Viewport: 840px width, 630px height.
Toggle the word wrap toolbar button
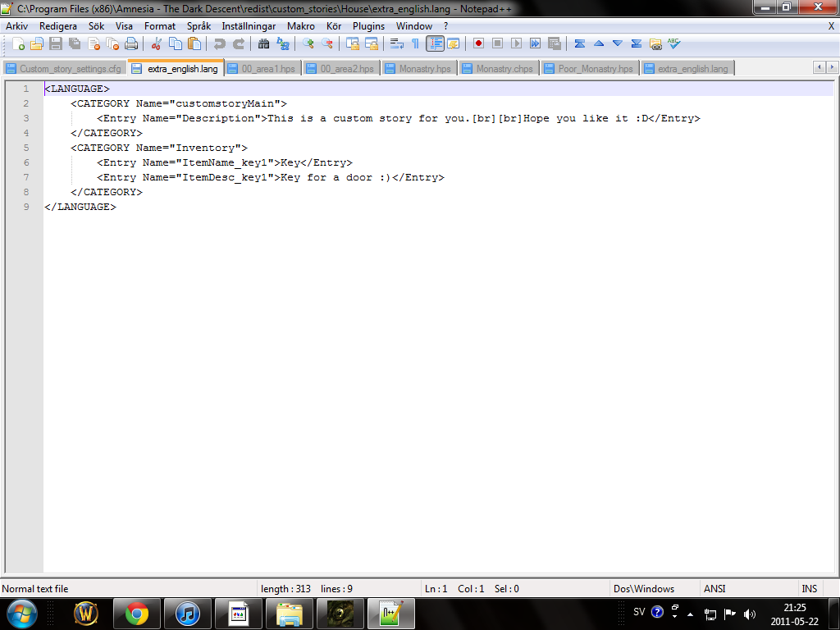397,43
